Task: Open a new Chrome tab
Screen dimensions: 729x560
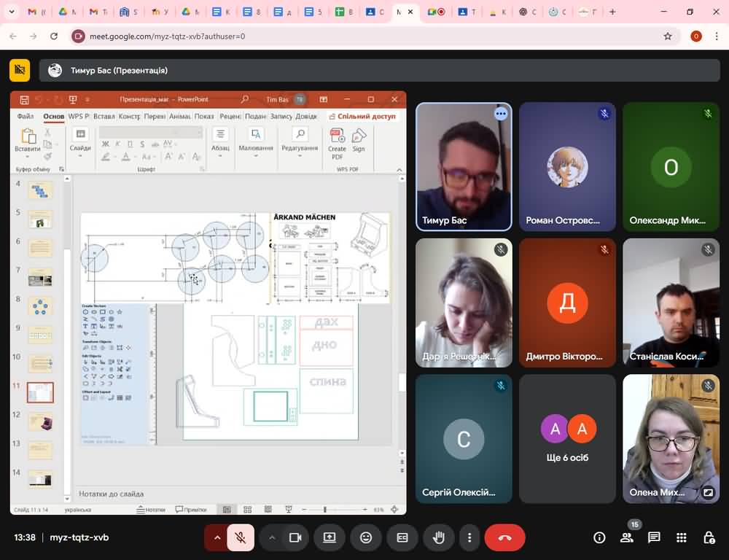Action: point(612,12)
